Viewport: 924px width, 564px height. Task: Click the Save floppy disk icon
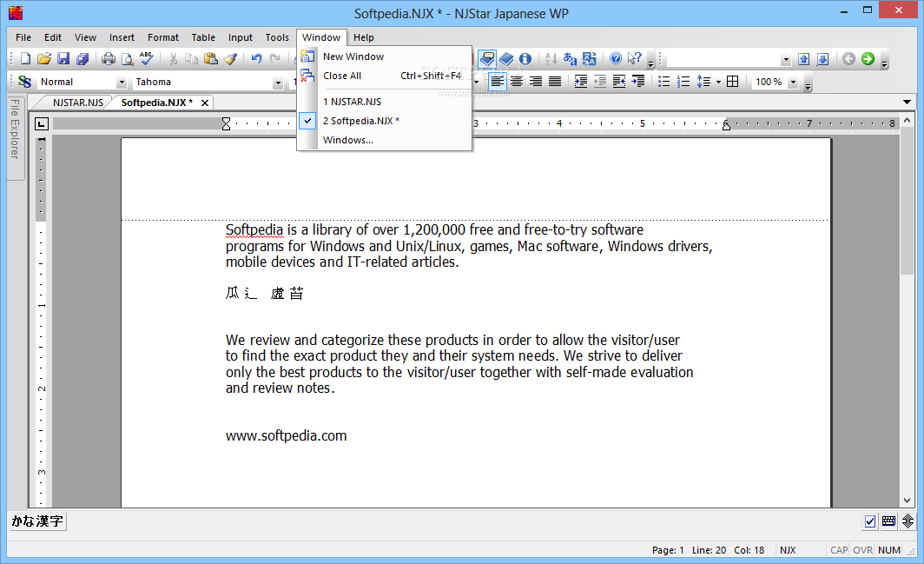click(x=63, y=58)
